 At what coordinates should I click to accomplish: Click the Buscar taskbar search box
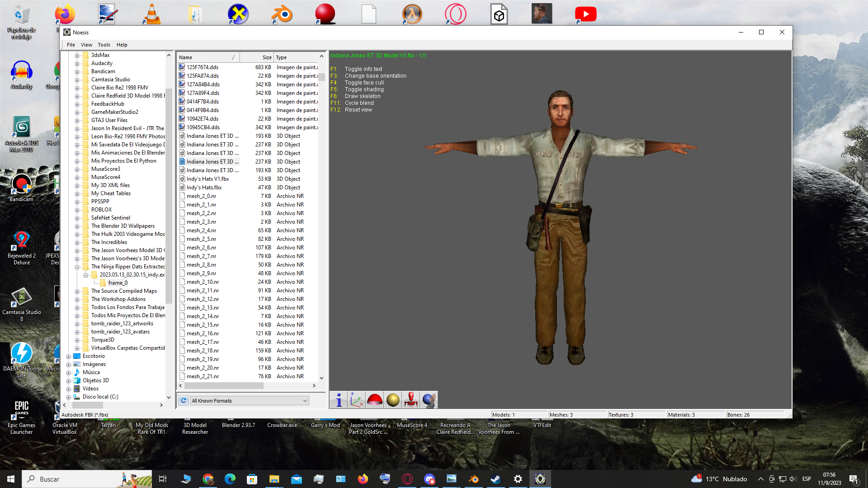tap(87, 479)
